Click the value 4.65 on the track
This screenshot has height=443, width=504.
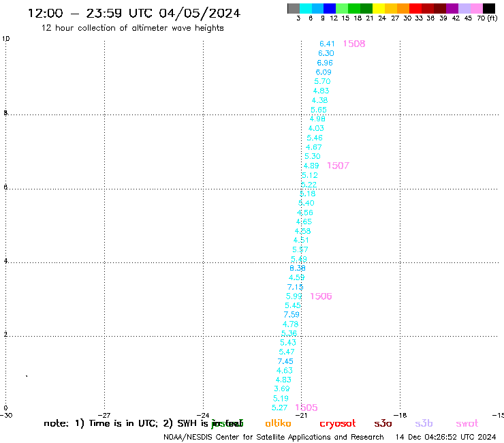tap(304, 221)
